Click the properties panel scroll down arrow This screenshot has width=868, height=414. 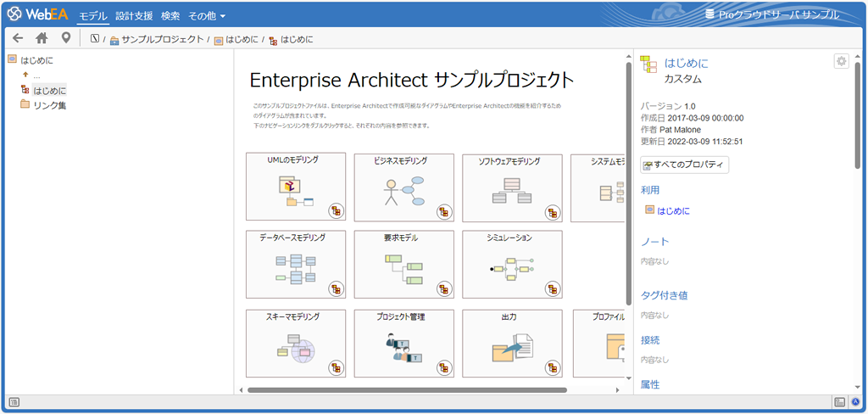(858, 388)
